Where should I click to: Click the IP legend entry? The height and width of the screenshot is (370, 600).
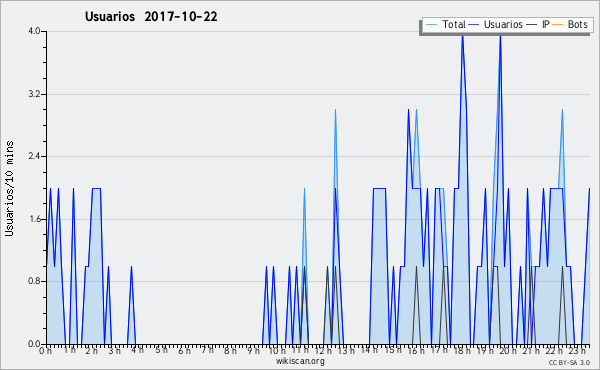click(538, 24)
